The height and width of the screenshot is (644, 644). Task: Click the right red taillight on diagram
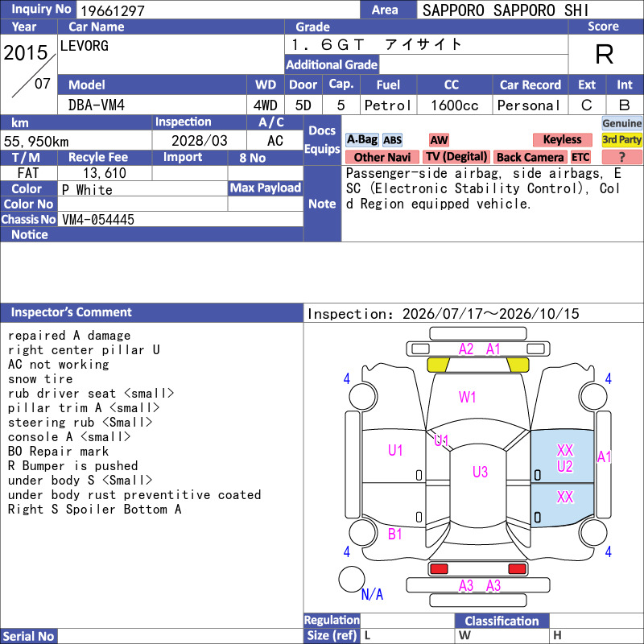pyautogui.click(x=517, y=569)
